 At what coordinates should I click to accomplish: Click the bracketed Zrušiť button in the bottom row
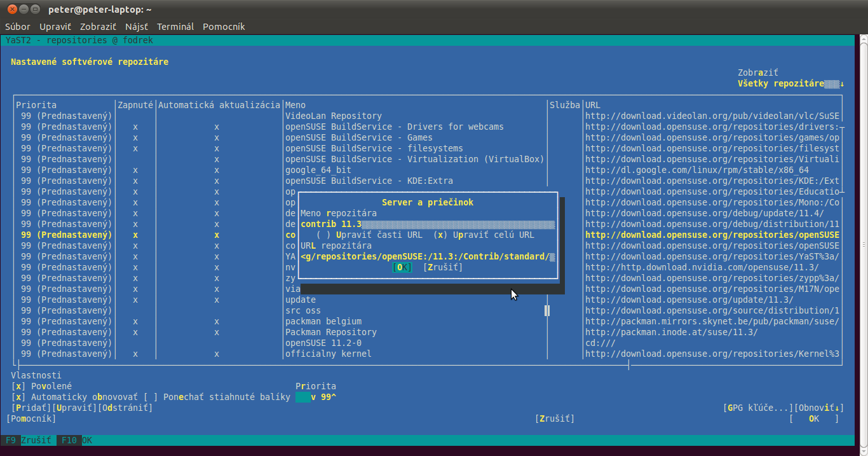pyautogui.click(x=555, y=418)
